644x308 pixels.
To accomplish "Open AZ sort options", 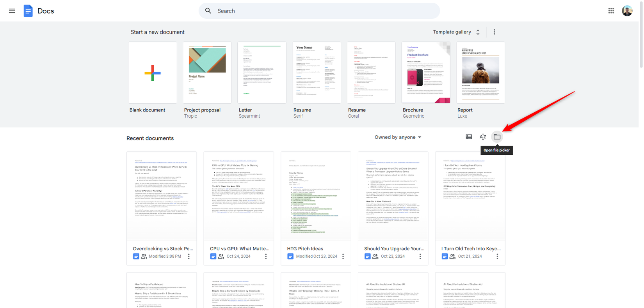I will 483,137.
